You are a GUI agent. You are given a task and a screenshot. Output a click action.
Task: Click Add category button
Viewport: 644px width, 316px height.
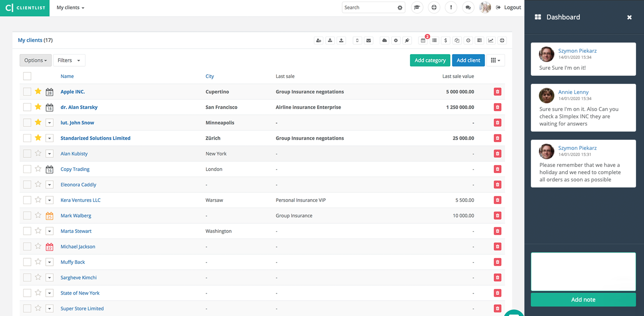430,60
